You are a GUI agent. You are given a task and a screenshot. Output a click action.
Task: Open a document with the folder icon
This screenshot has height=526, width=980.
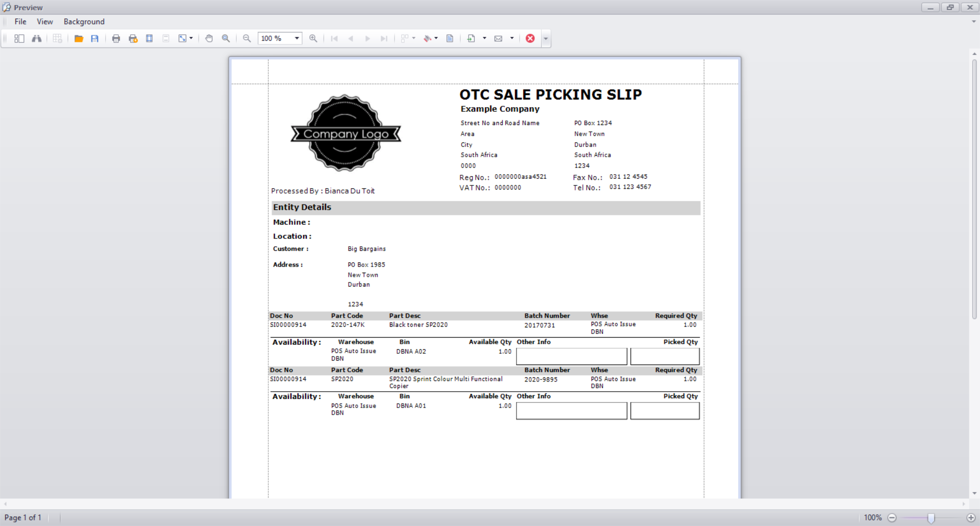(x=79, y=38)
